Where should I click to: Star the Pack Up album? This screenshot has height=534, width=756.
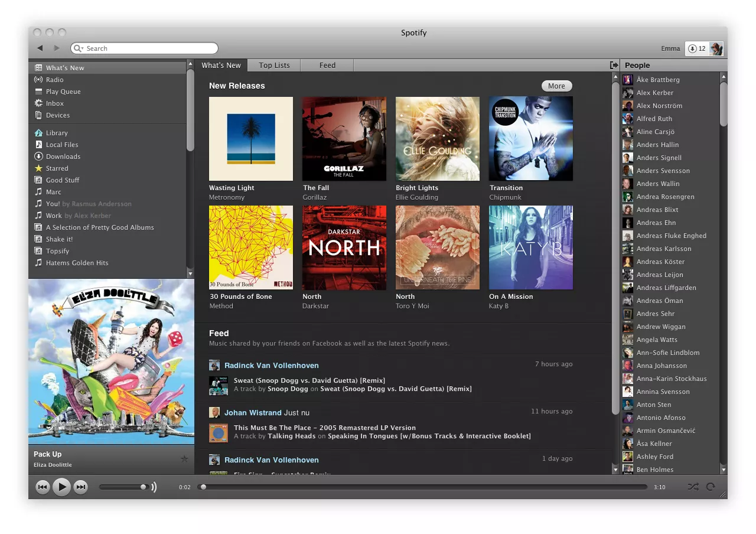pos(184,459)
